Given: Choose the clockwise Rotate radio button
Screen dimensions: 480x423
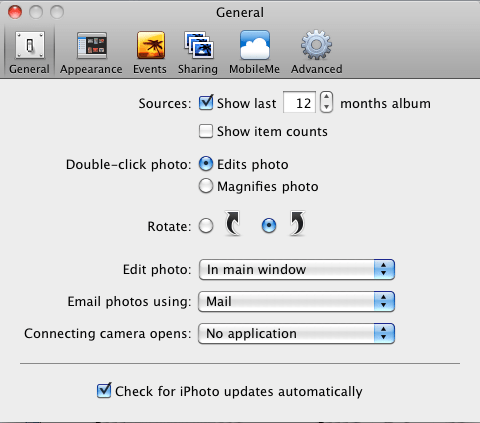Looking at the screenshot, I should tap(269, 226).
